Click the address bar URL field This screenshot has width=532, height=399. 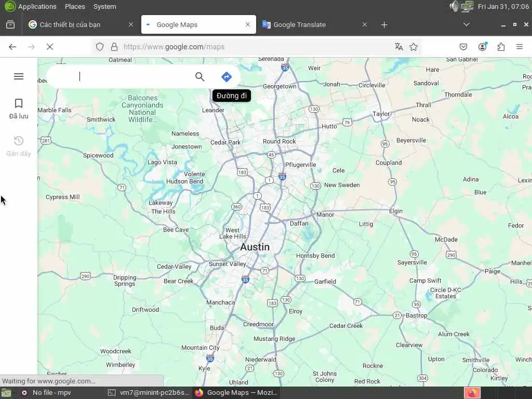pos(256,47)
